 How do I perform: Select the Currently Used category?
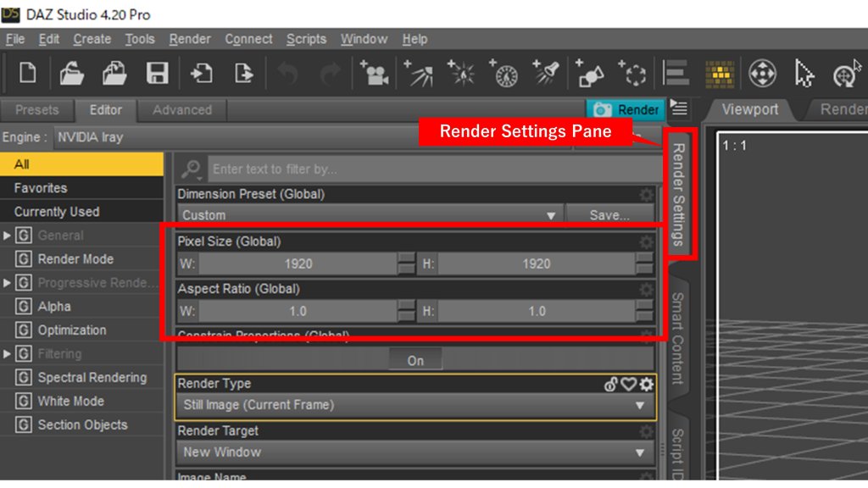(x=82, y=212)
